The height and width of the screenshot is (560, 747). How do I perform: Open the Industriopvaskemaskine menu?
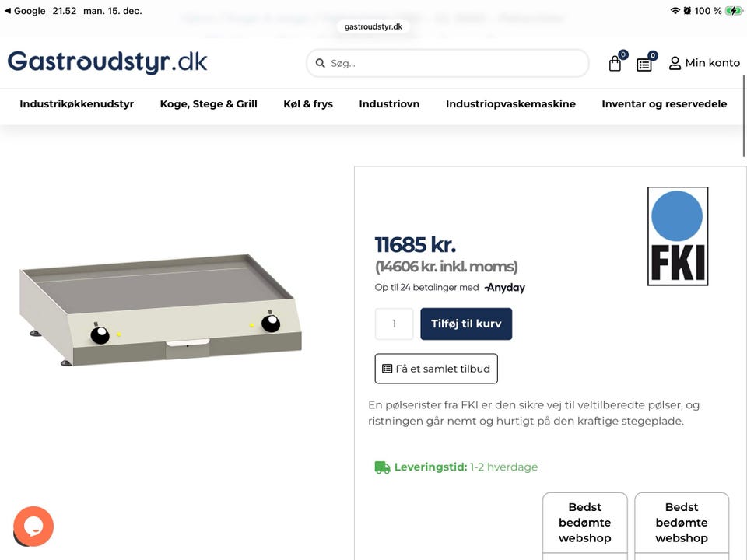coord(510,103)
